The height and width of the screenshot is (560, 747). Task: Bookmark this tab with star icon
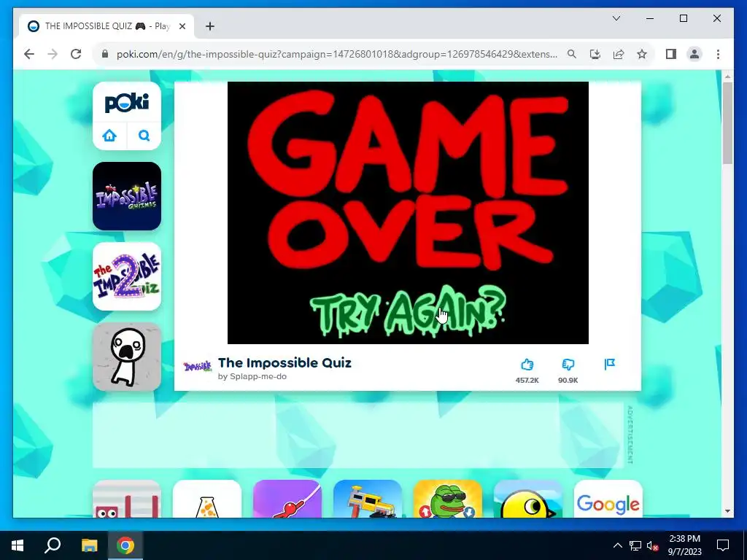[x=642, y=54]
